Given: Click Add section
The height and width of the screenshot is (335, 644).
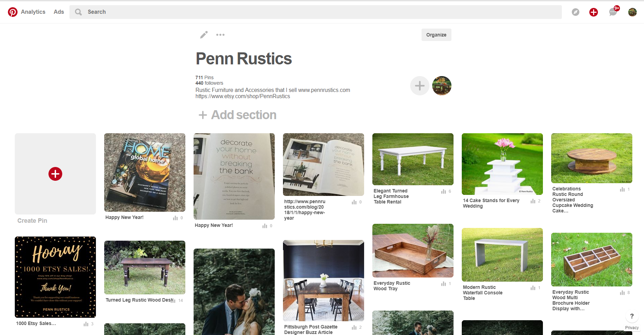Looking at the screenshot, I should pyautogui.click(x=238, y=115).
